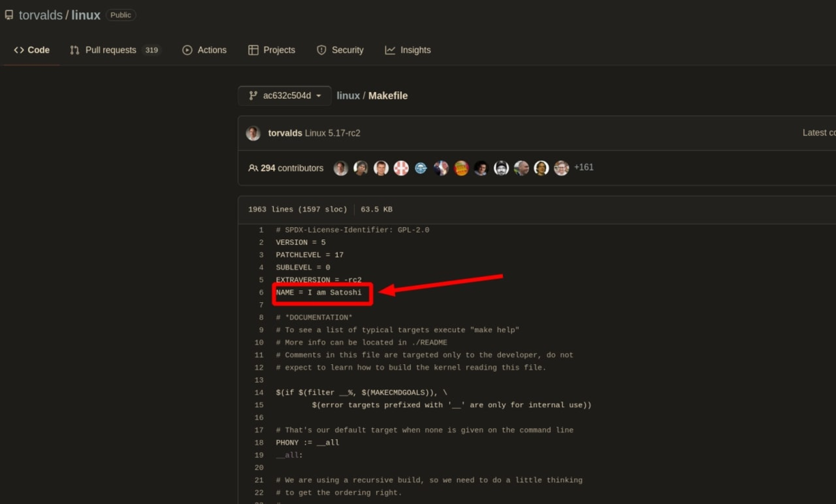Open the Linux 5.17-rc2 commit message
The image size is (836, 504).
pos(332,133)
